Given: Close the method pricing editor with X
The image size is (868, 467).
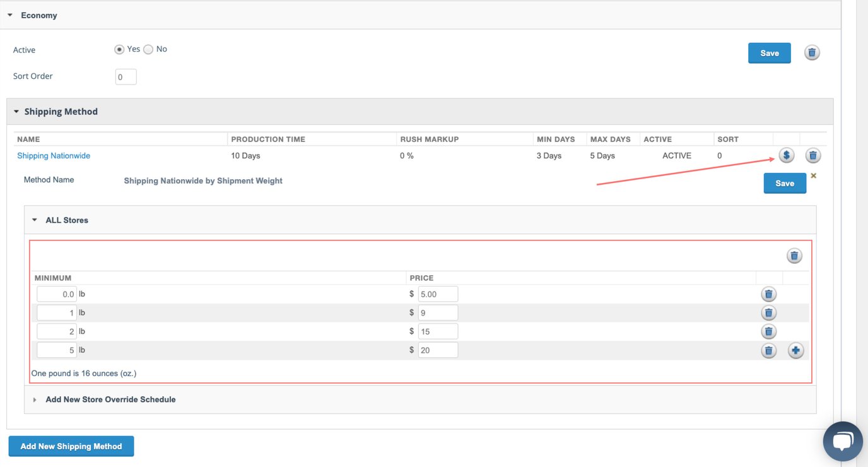Looking at the screenshot, I should (813, 175).
